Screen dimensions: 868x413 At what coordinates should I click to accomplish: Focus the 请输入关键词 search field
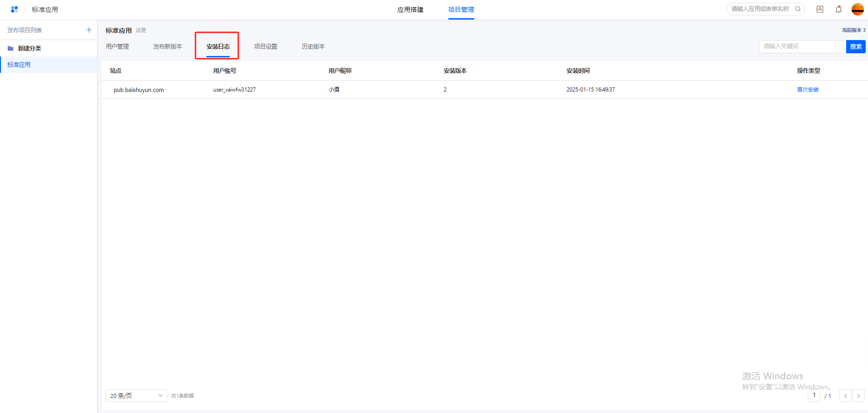(802, 46)
